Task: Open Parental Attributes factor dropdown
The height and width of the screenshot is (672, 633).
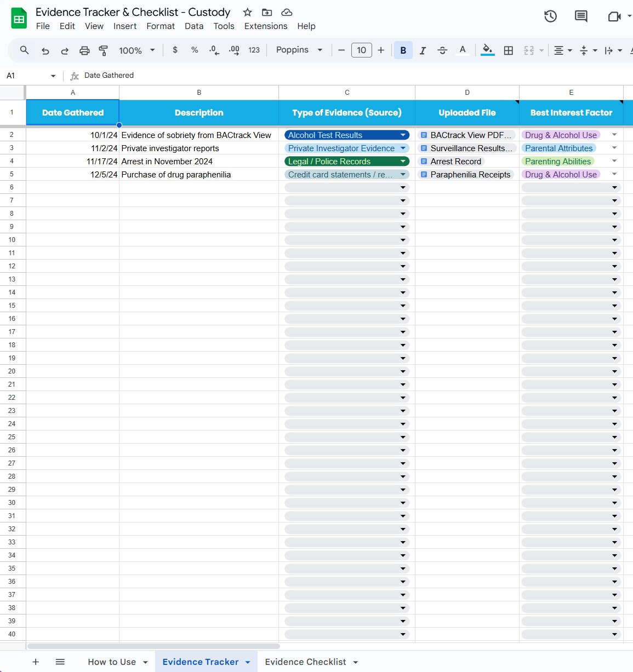Action: click(614, 148)
